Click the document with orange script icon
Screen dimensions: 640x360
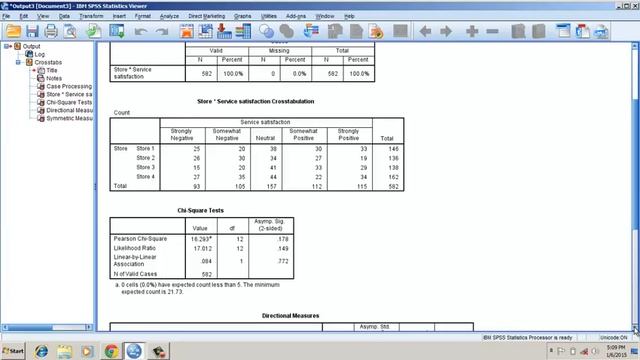[x=376, y=31]
